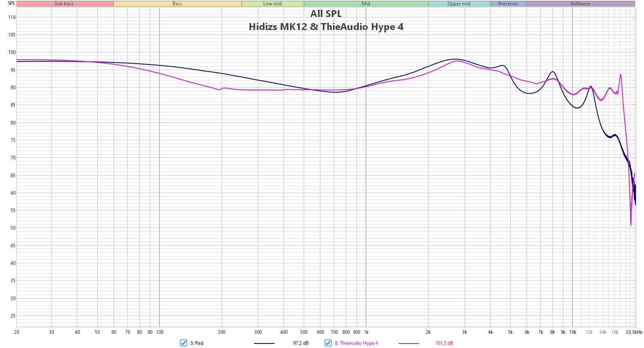Click the Low mid band label

pos(273,4)
